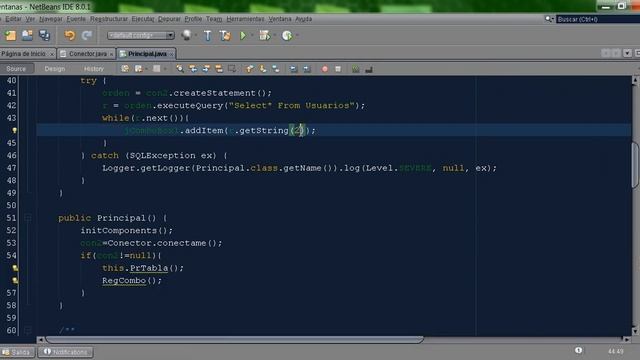Click the Uncomment editor toolbar icon

point(369,69)
